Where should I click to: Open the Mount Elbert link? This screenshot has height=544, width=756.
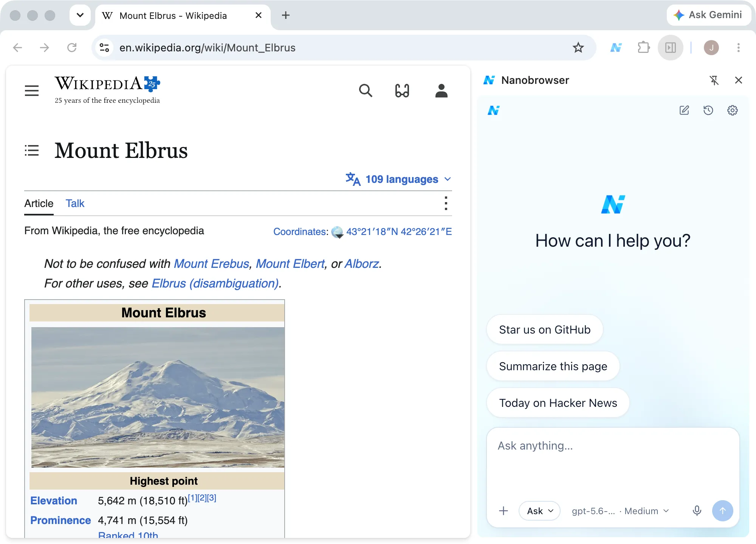pyautogui.click(x=290, y=263)
